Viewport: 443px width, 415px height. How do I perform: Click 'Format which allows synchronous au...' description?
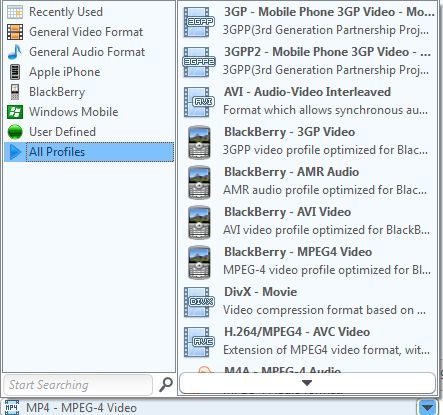[x=325, y=110]
